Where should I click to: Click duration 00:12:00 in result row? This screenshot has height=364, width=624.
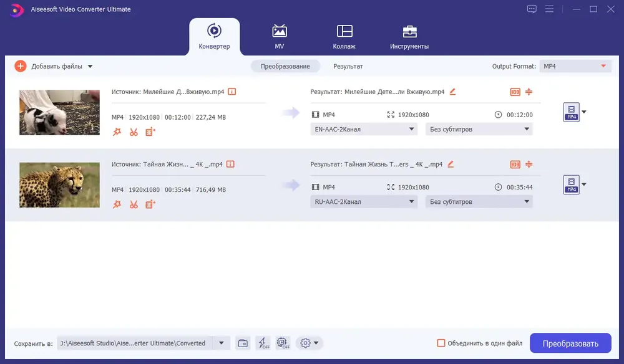click(519, 115)
